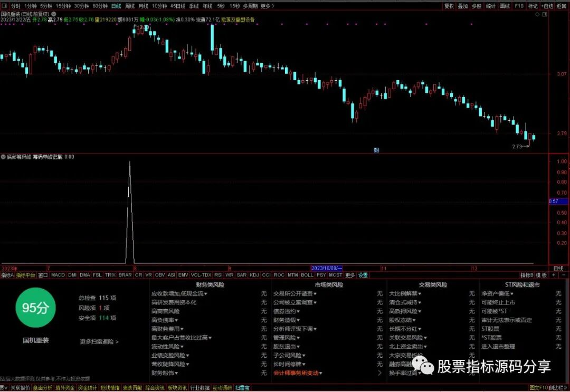Screen dimensions: 570x392
Task: Open 更多 indicators list
Action: click(350, 275)
